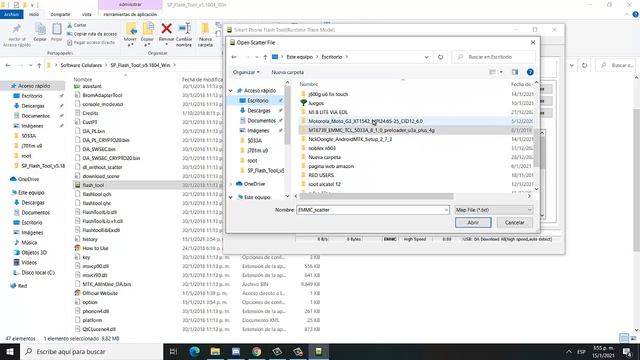
Task: Expand the dialog address bar path dropdown
Action: [x=427, y=57]
